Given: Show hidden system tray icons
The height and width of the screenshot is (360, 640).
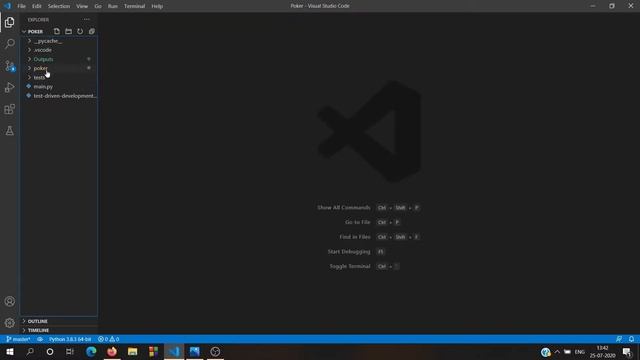Looking at the screenshot, I should [x=557, y=351].
